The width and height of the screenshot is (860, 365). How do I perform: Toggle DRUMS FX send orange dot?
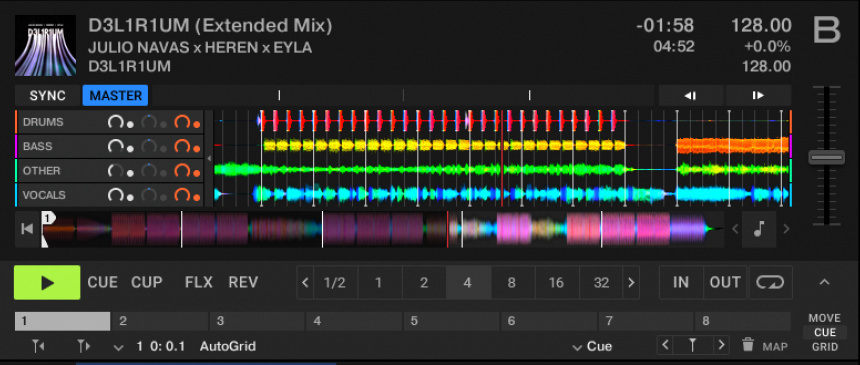click(197, 125)
